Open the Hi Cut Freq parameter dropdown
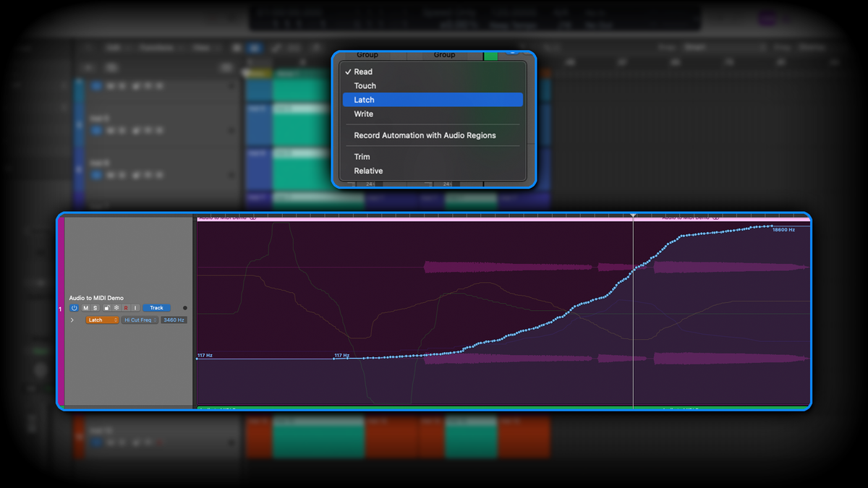Image resolution: width=868 pixels, height=488 pixels. tap(140, 320)
